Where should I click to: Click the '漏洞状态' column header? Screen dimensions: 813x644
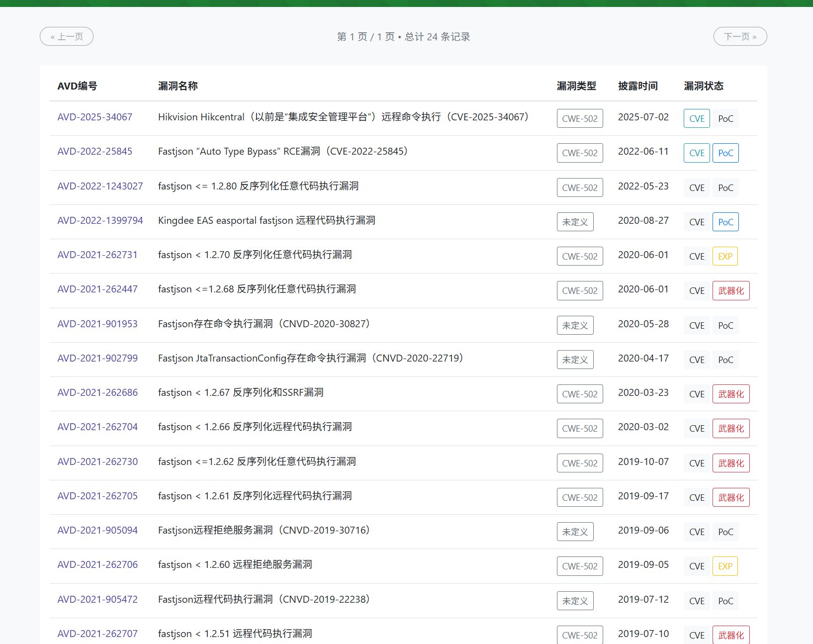[704, 86]
